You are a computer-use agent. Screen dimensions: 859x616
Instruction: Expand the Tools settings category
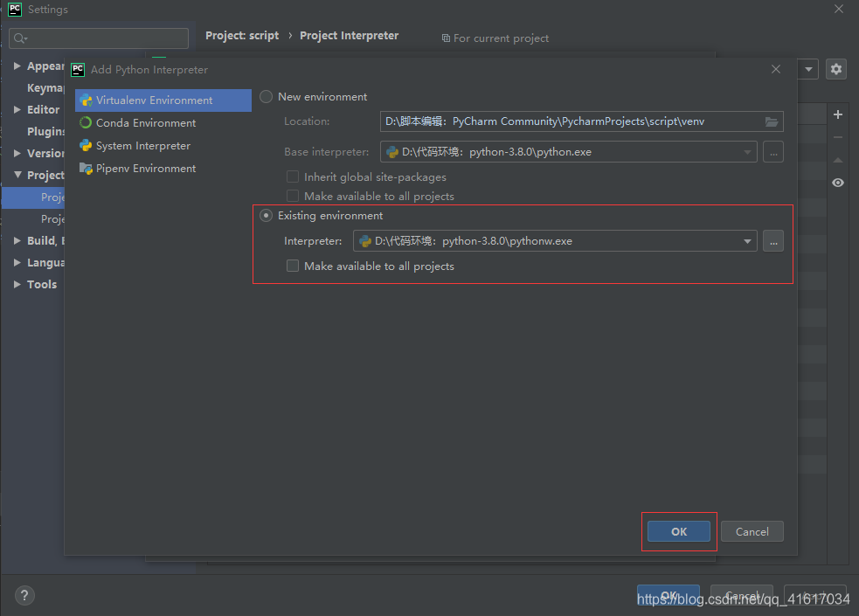coord(17,284)
